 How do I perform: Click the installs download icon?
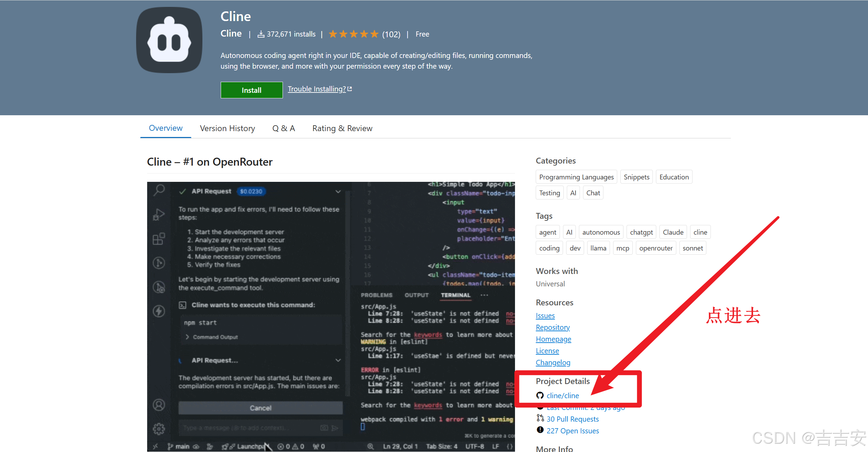pyautogui.click(x=261, y=34)
